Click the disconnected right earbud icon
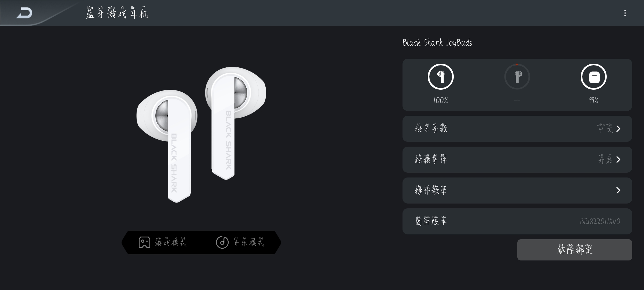 (517, 77)
